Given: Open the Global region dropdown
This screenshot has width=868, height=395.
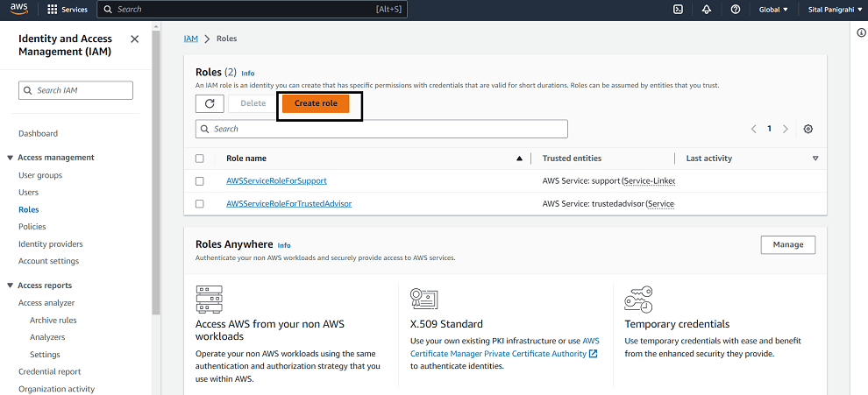Looking at the screenshot, I should (x=773, y=10).
